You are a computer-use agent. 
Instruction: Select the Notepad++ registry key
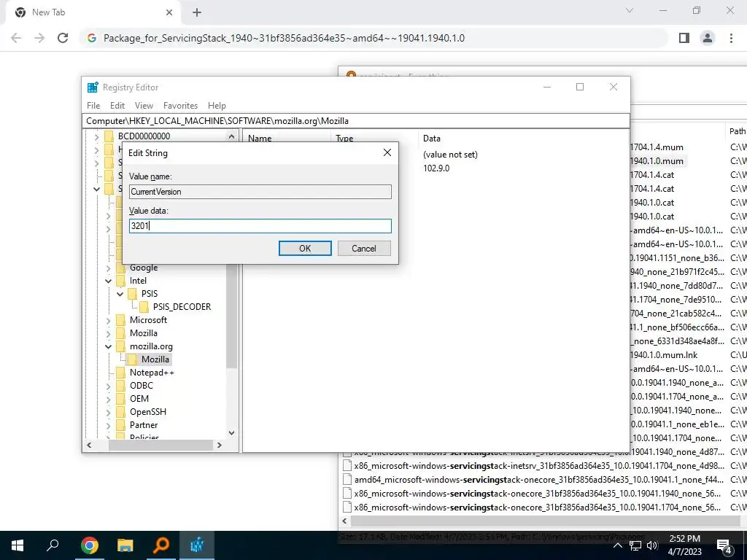tap(152, 373)
